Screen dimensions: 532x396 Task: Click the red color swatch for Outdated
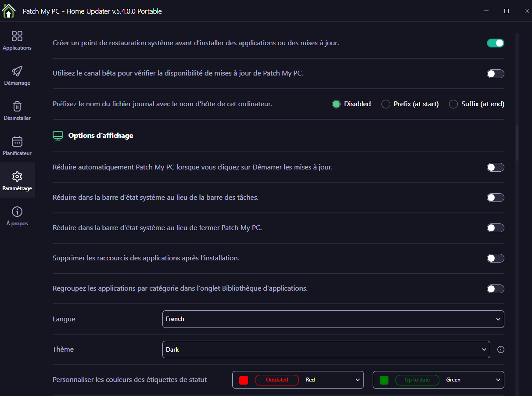tap(244, 380)
